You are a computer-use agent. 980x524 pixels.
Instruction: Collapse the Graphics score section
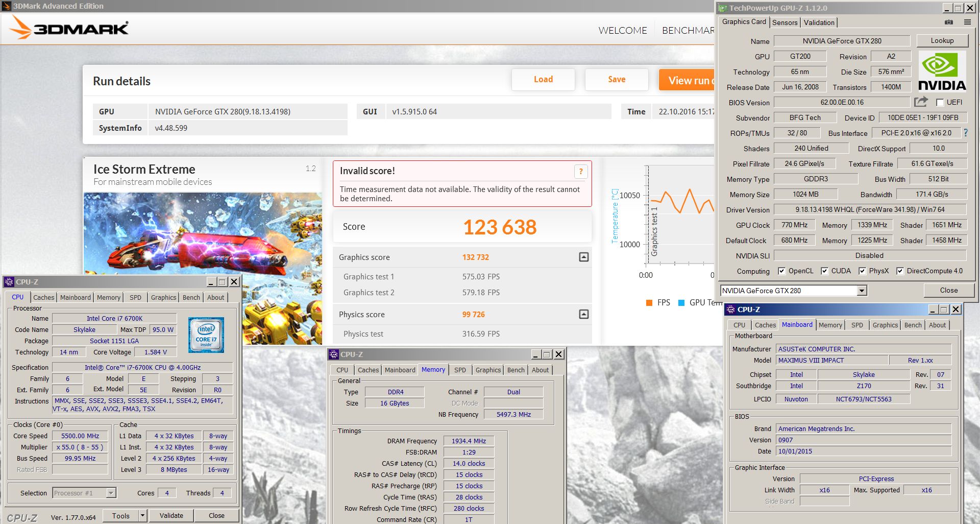584,257
